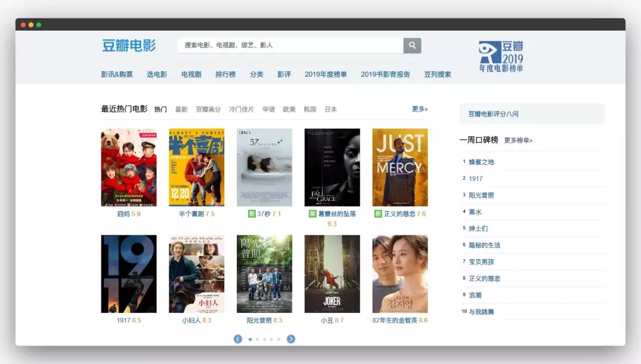Open 分类 navigation item

tap(257, 74)
